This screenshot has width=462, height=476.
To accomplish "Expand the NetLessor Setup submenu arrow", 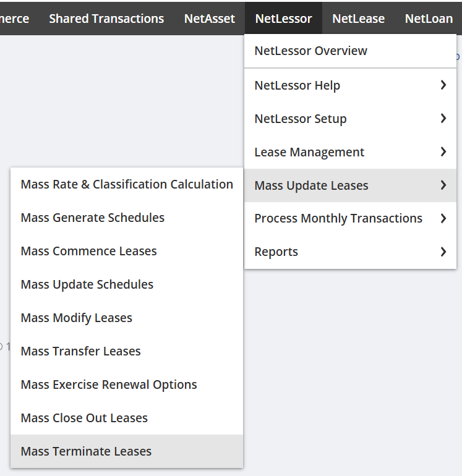I will (x=443, y=119).
